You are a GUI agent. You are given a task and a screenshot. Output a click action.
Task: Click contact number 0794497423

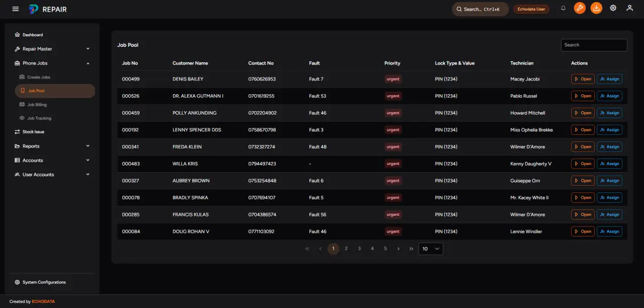262,164
